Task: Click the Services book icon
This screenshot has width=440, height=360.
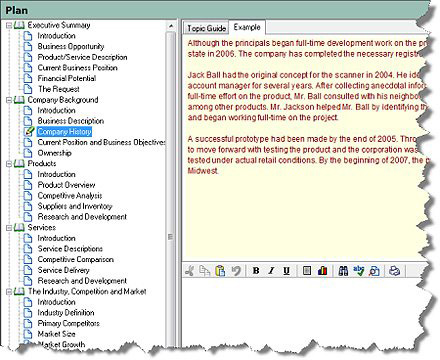Action: click(19, 228)
